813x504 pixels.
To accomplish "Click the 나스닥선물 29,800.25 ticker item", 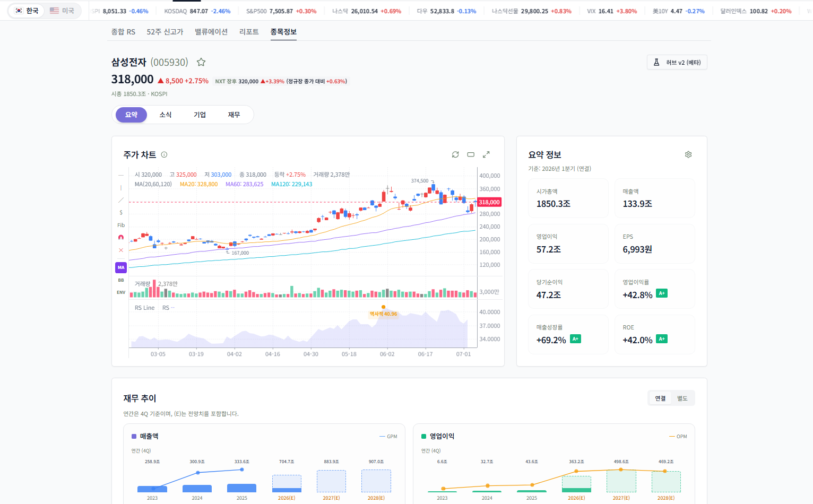I will click(x=532, y=11).
